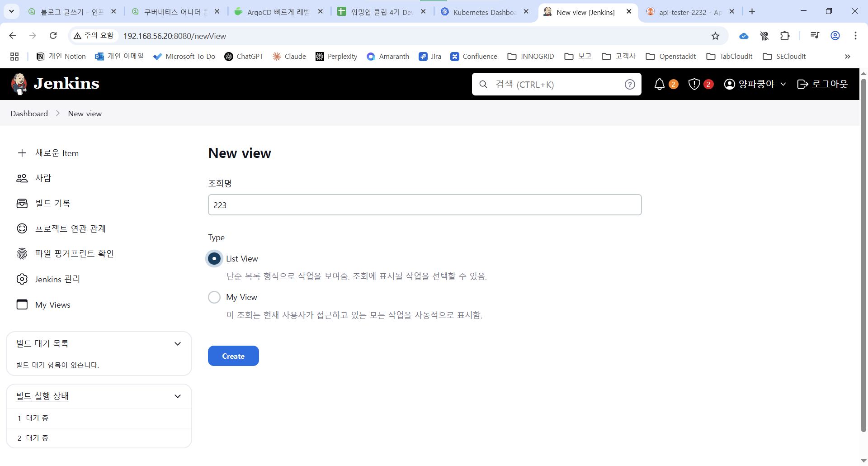Open the ChatGPT bookmark
Image resolution: width=868 pixels, height=466 pixels.
click(244, 57)
